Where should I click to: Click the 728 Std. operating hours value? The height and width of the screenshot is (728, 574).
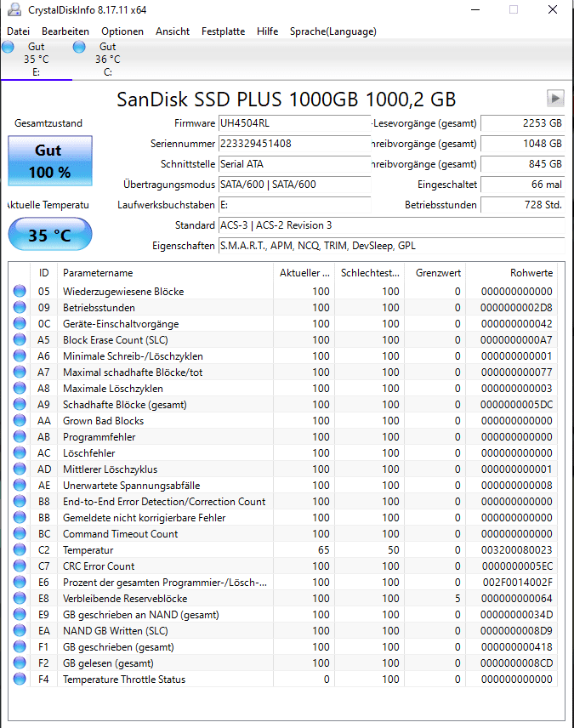pos(522,205)
